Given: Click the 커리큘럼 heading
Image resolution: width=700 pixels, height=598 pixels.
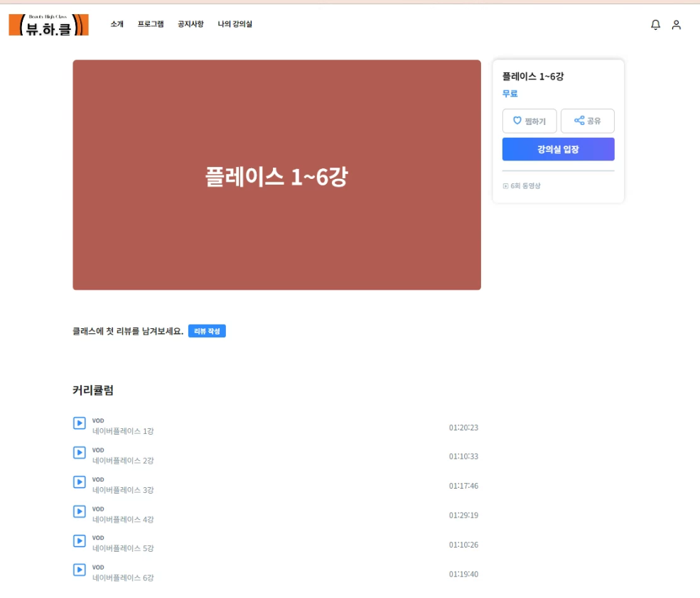Looking at the screenshot, I should pyautogui.click(x=93, y=391).
